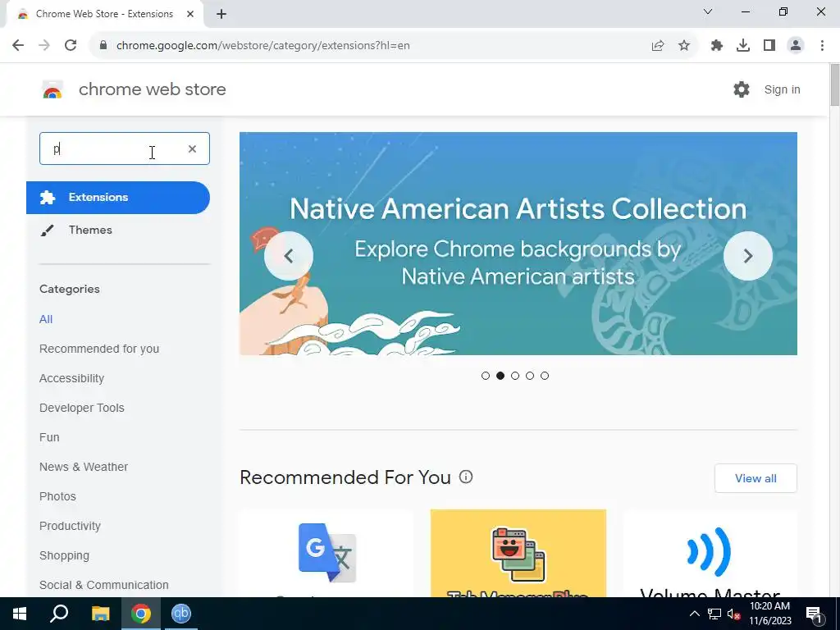Open the notification center icon
The width and height of the screenshot is (840, 630).
click(x=815, y=614)
